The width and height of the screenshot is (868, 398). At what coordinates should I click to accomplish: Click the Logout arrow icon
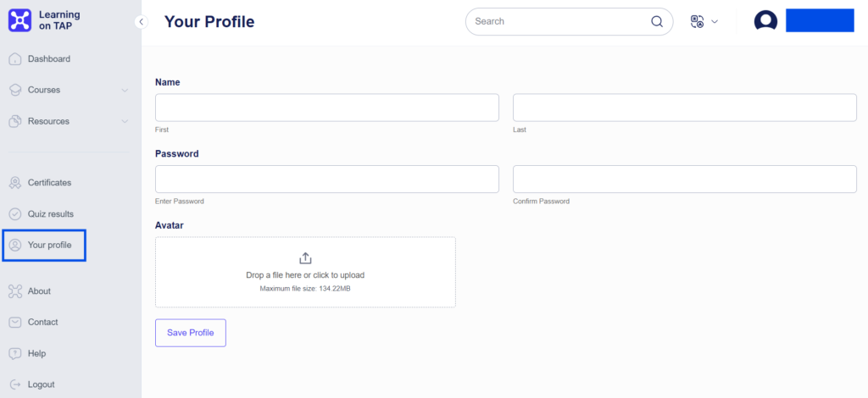pyautogui.click(x=14, y=384)
